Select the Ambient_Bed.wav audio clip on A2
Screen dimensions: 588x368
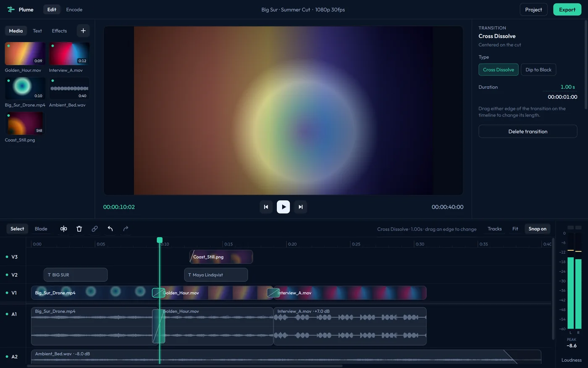[286, 357]
